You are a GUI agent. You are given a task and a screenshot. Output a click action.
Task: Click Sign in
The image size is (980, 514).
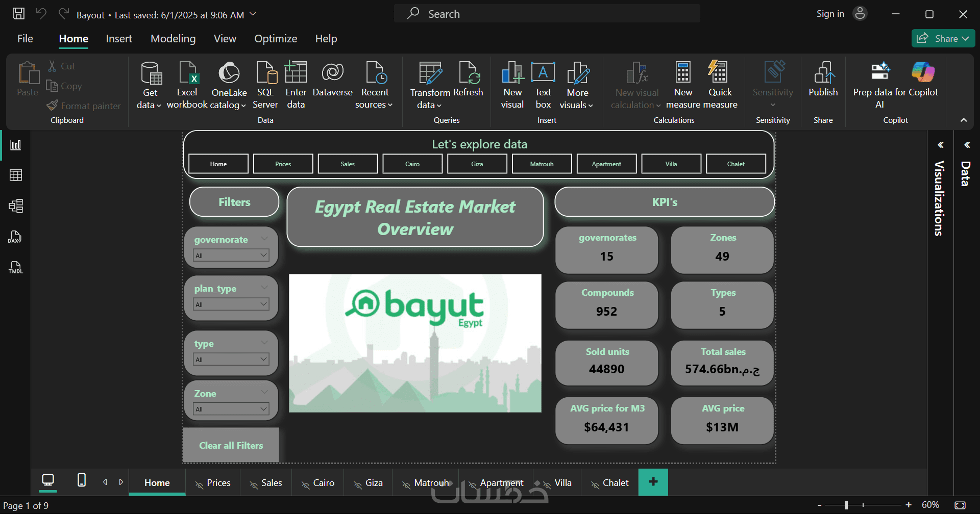tap(830, 14)
